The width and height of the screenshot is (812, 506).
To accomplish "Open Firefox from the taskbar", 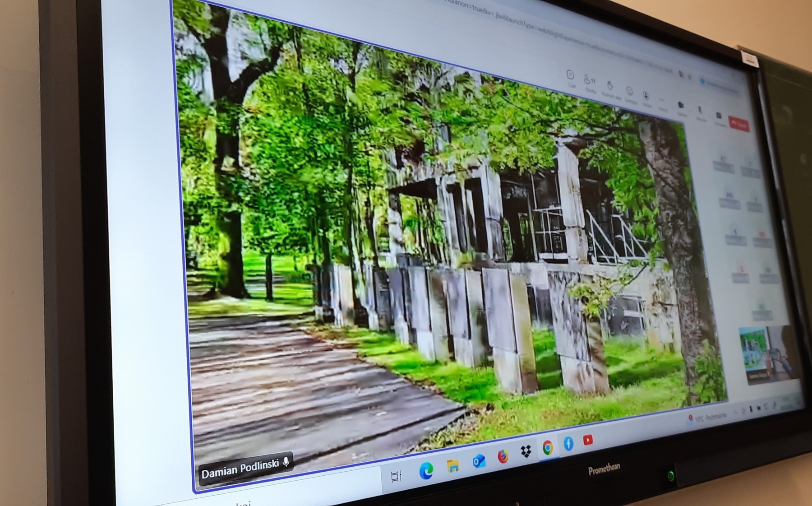I will 503,456.
